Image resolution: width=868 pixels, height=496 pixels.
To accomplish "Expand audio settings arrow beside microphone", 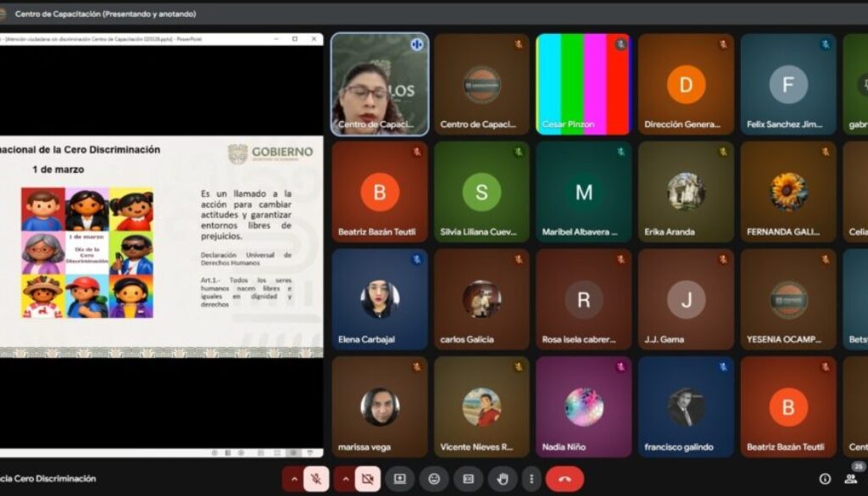I will 294,479.
